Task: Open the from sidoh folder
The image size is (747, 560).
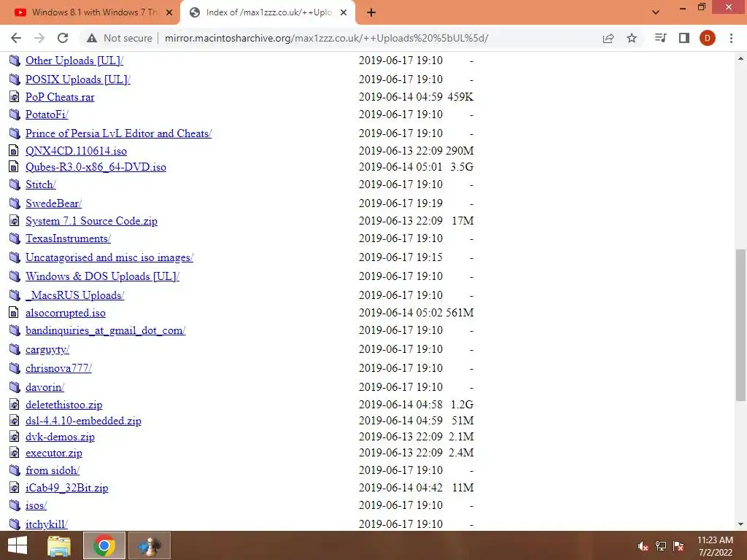Action: coord(53,470)
